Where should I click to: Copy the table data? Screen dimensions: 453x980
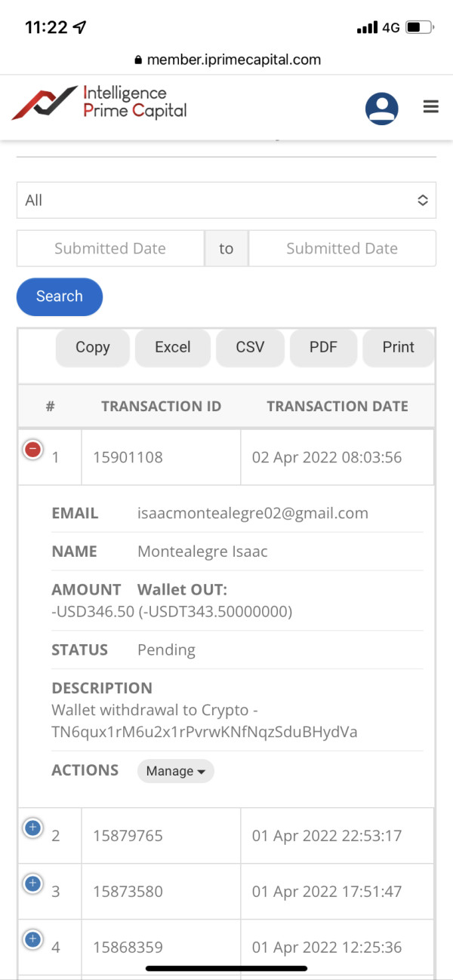point(93,348)
